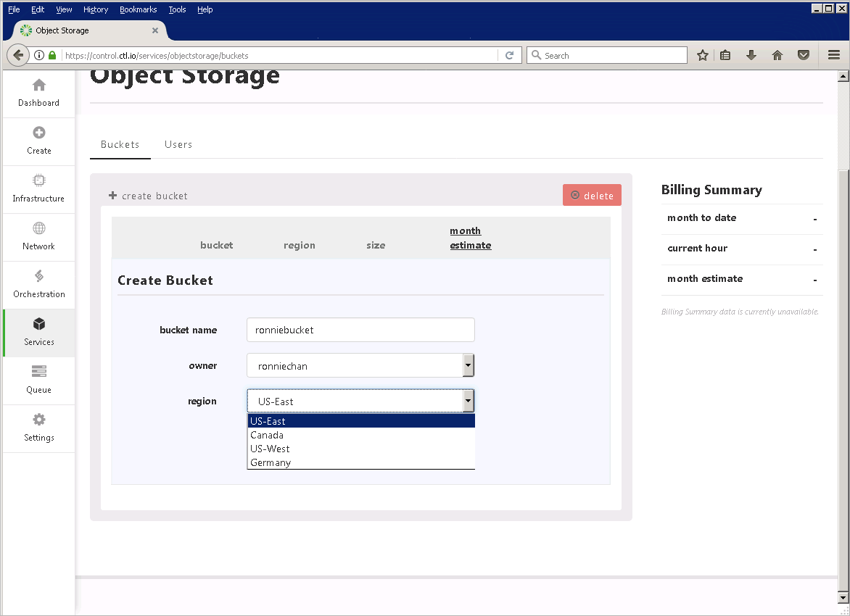Open the Bookmarks menu
The height and width of the screenshot is (616, 850).
click(x=139, y=9)
